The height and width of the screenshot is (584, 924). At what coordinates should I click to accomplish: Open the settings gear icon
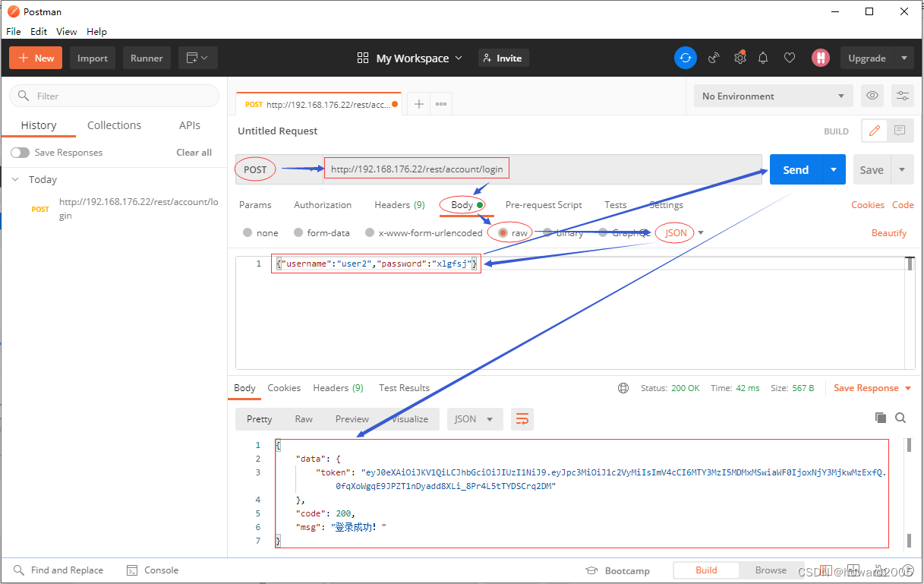pyautogui.click(x=740, y=58)
